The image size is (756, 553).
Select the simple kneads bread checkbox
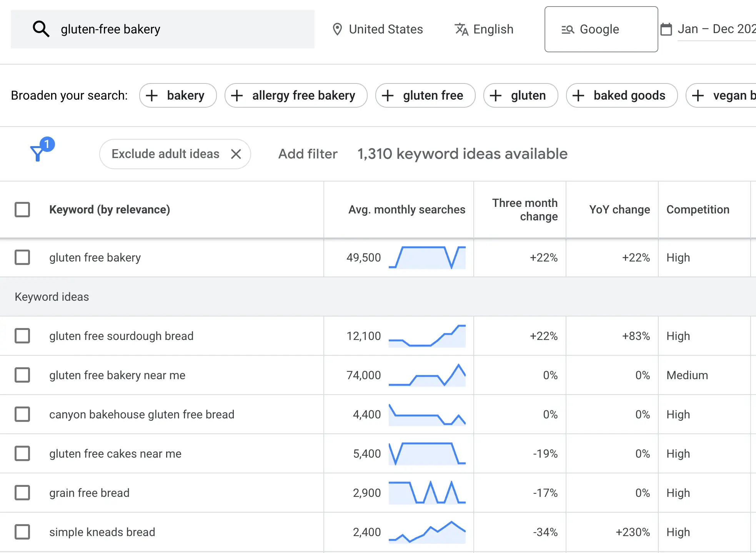22,532
